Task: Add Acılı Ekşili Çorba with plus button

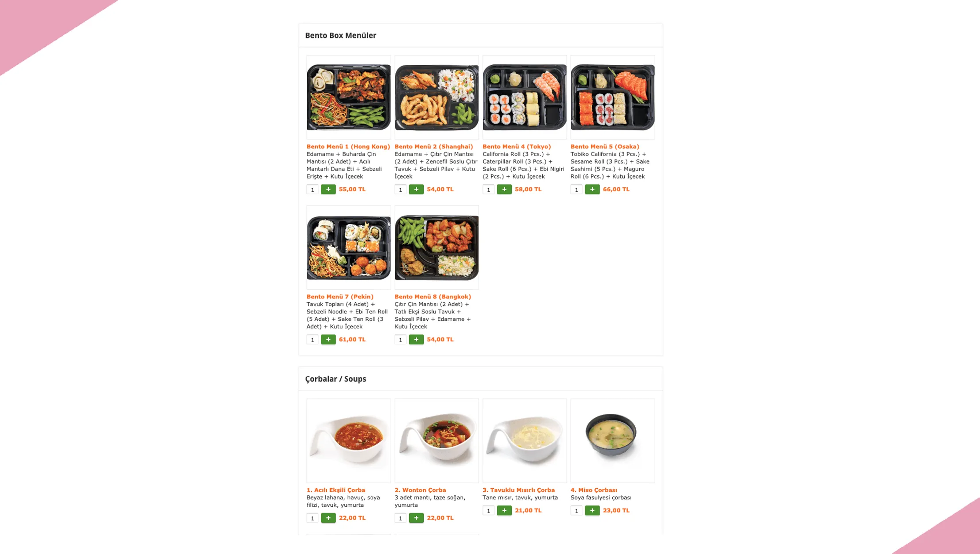Action: point(328,518)
